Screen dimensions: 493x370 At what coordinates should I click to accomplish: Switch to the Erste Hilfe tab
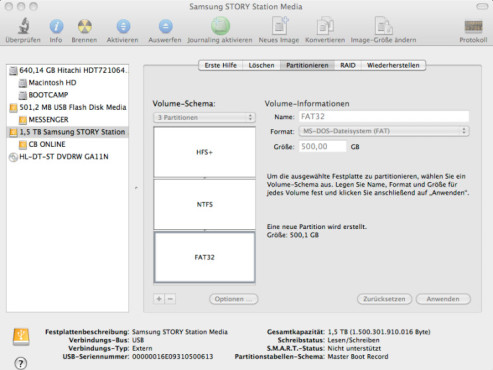(220, 65)
